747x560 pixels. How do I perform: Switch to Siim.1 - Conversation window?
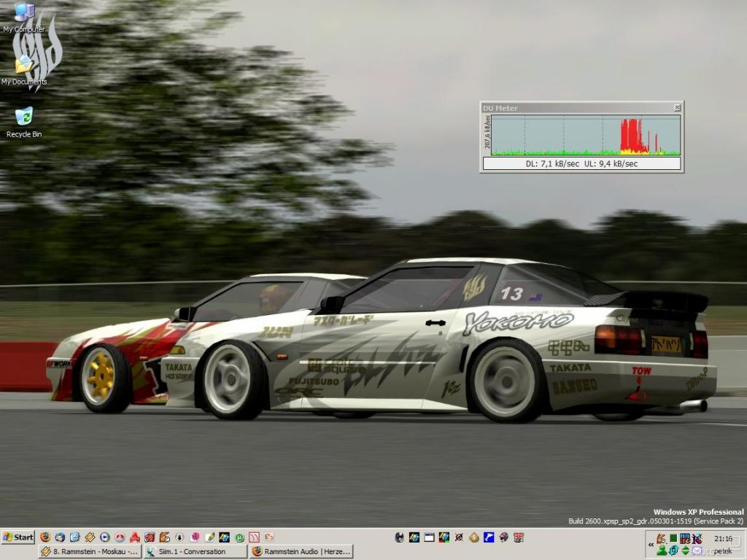196,551
